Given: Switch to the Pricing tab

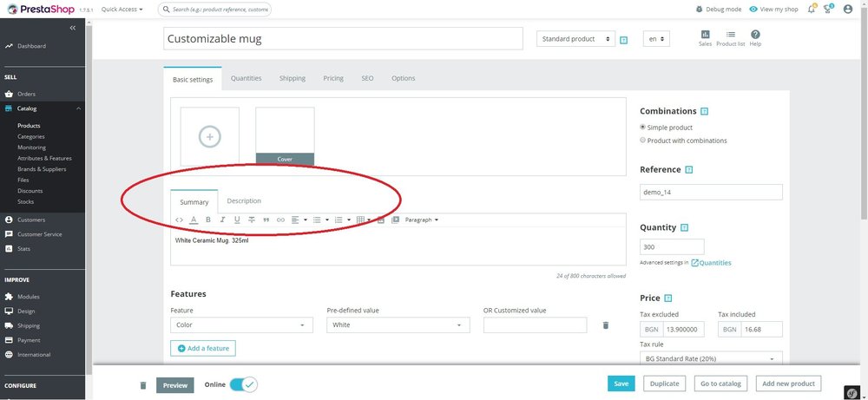Looking at the screenshot, I should point(333,79).
